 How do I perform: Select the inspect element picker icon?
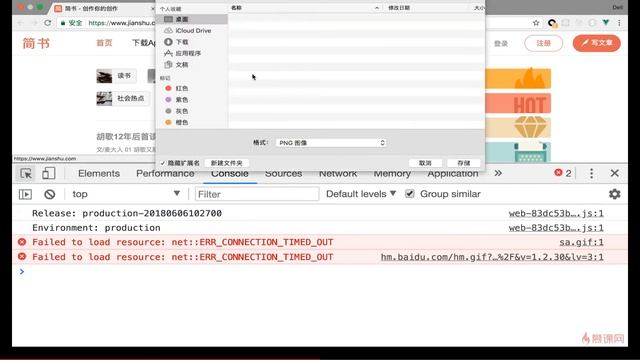coord(26,173)
